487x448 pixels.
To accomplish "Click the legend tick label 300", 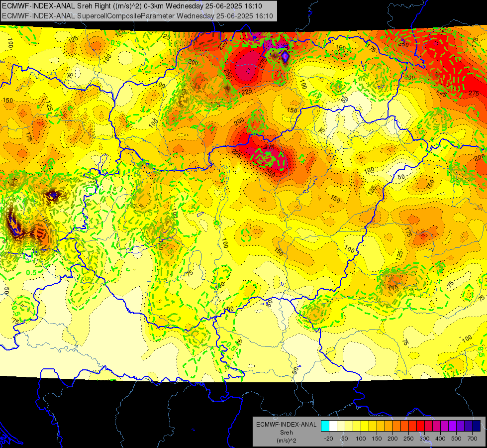I will coord(424,439).
